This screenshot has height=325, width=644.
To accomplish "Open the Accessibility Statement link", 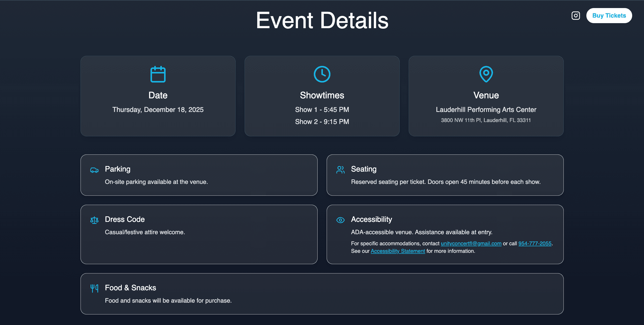I will click(x=398, y=251).
